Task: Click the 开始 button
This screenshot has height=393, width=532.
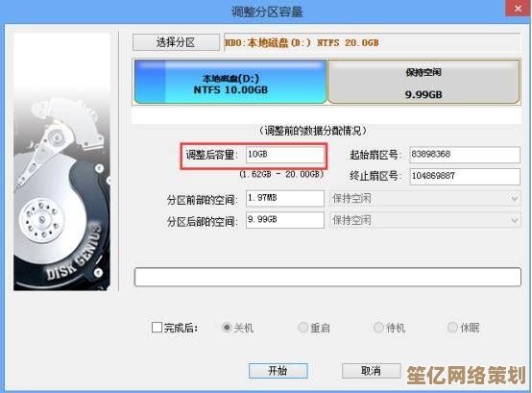Action: click(278, 371)
